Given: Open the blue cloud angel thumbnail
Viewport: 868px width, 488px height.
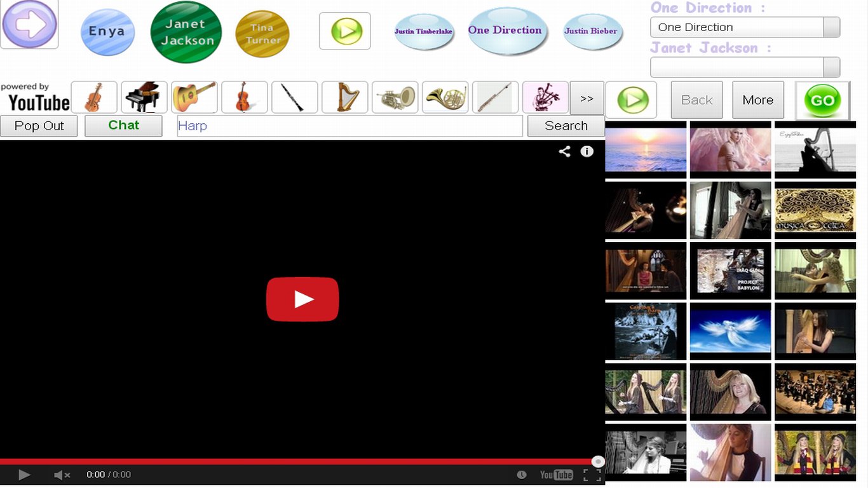Looking at the screenshot, I should [730, 331].
